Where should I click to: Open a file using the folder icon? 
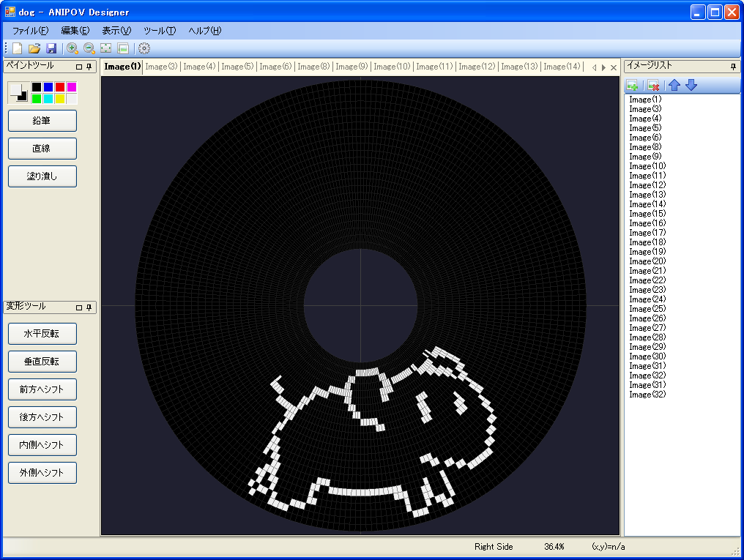(34, 48)
